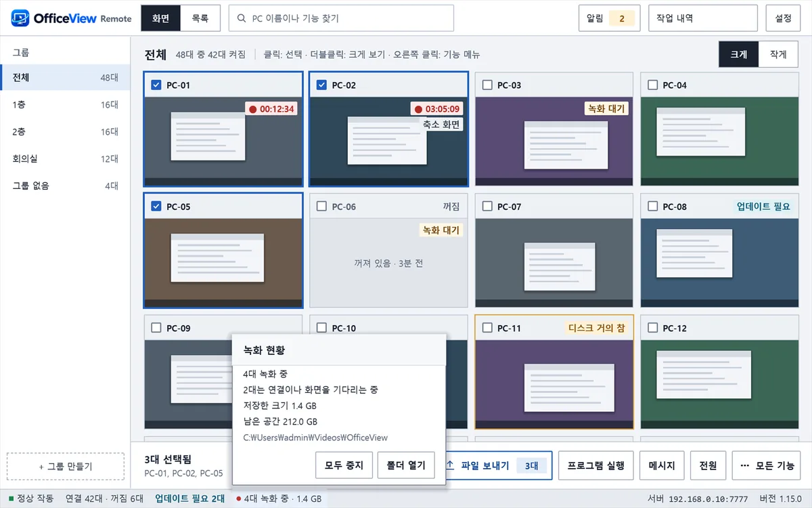Select the 1층 group
The image size is (812, 508).
coord(65,105)
